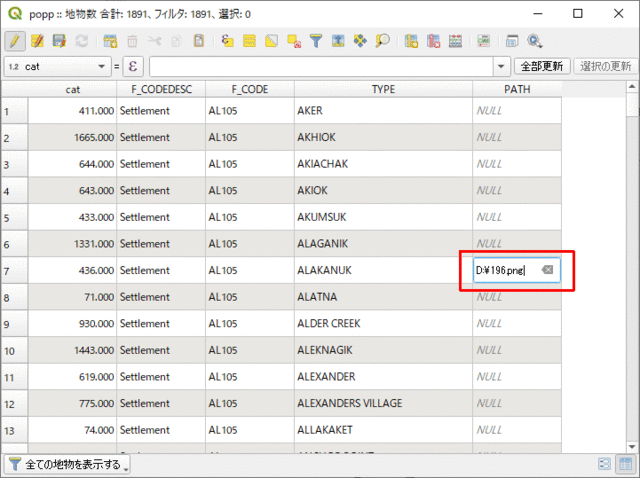640x478 pixels.
Task: Cut selected rows with scissors icon
Action: pyautogui.click(x=154, y=41)
